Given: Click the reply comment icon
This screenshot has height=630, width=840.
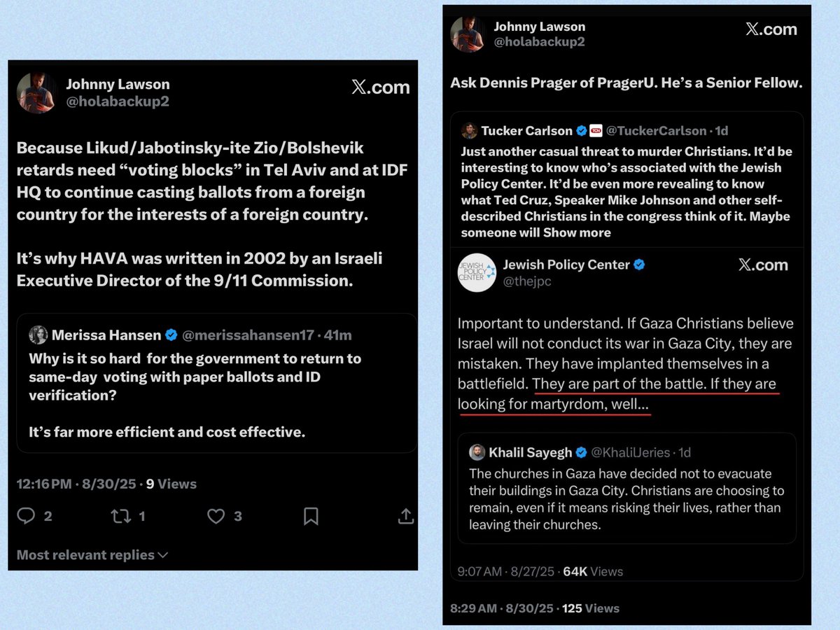Looking at the screenshot, I should tap(26, 517).
